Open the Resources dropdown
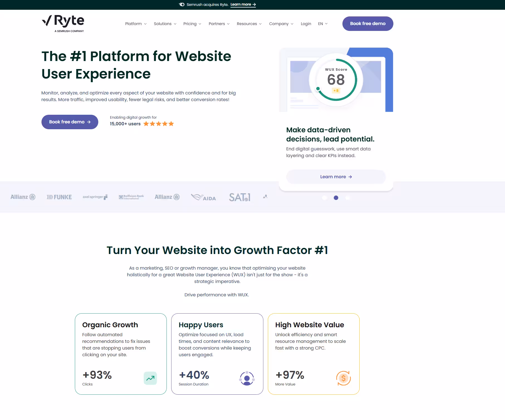 click(249, 24)
